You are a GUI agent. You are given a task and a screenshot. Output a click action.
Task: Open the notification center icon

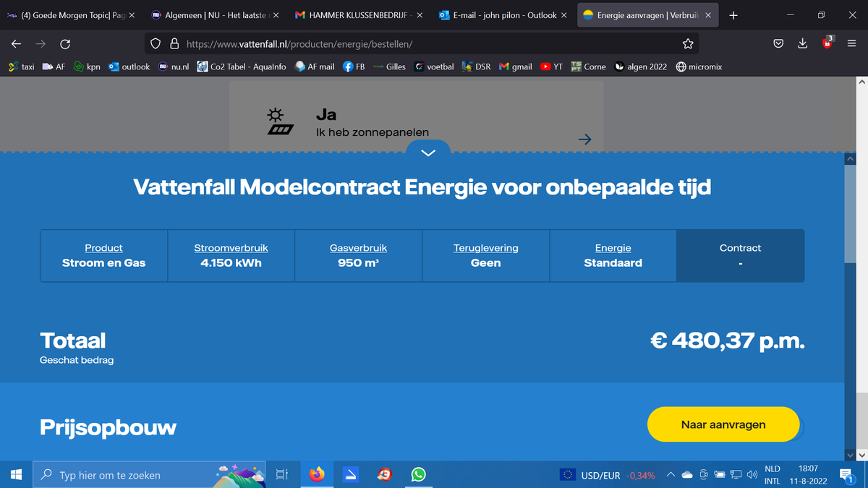(847, 475)
